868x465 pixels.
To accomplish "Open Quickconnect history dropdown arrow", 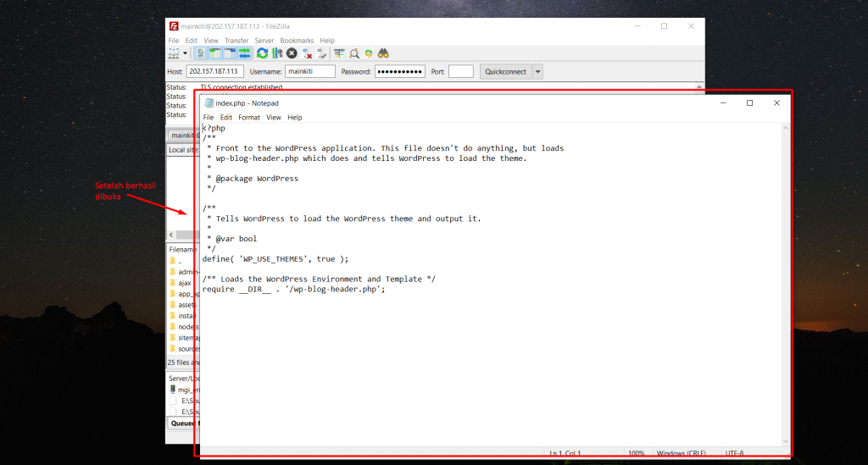I will pos(537,71).
